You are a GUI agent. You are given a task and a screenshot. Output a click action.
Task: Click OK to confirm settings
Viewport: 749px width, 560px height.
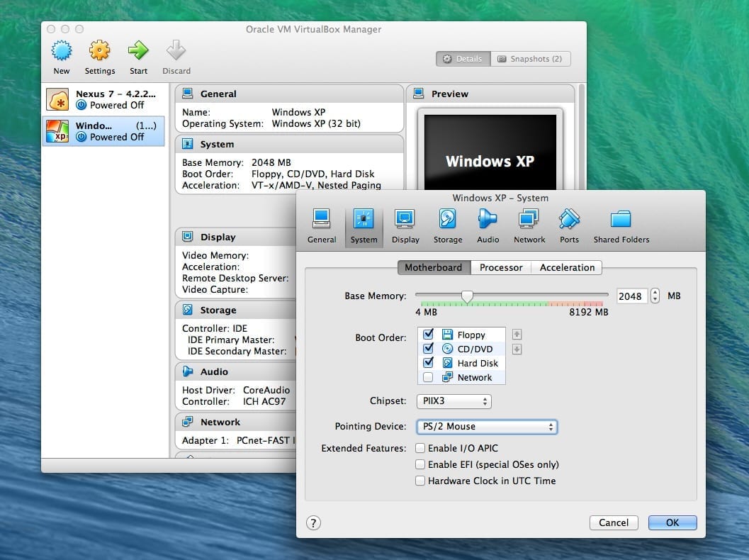click(672, 522)
